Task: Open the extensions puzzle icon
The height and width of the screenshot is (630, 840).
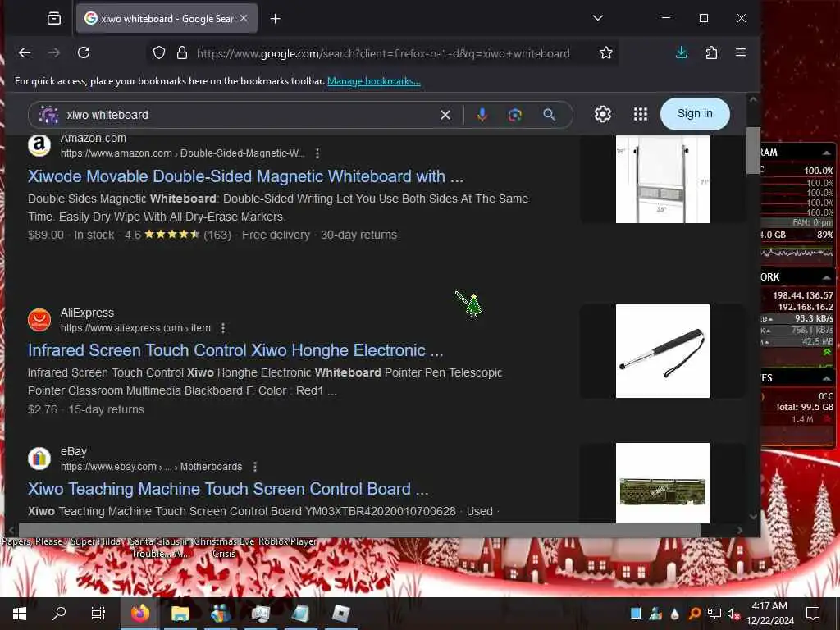Action: click(x=711, y=52)
